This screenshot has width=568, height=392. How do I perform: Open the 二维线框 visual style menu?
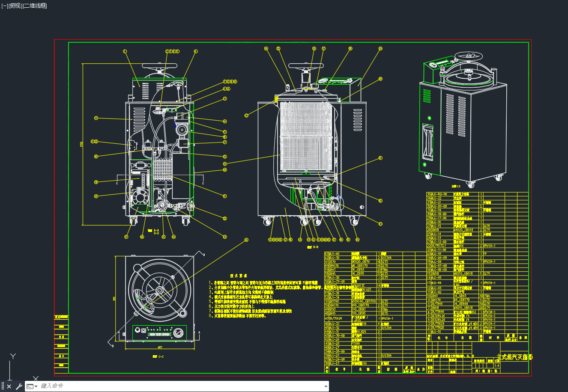(x=35, y=6)
